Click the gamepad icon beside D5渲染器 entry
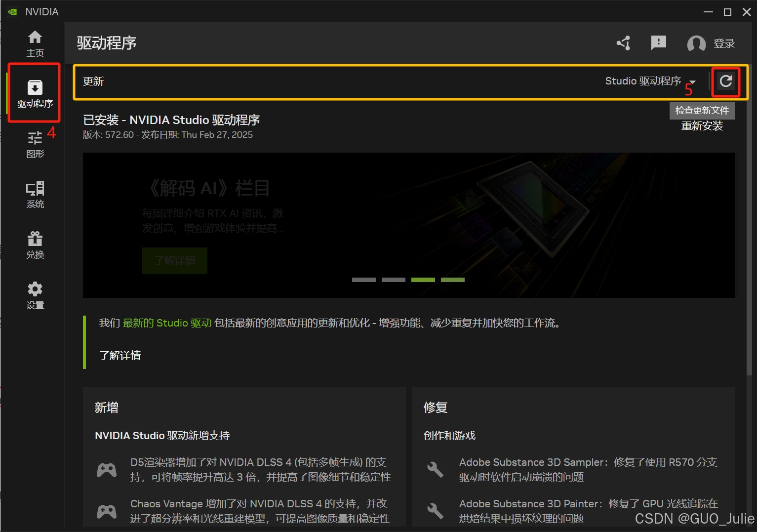757x532 pixels. click(x=107, y=470)
